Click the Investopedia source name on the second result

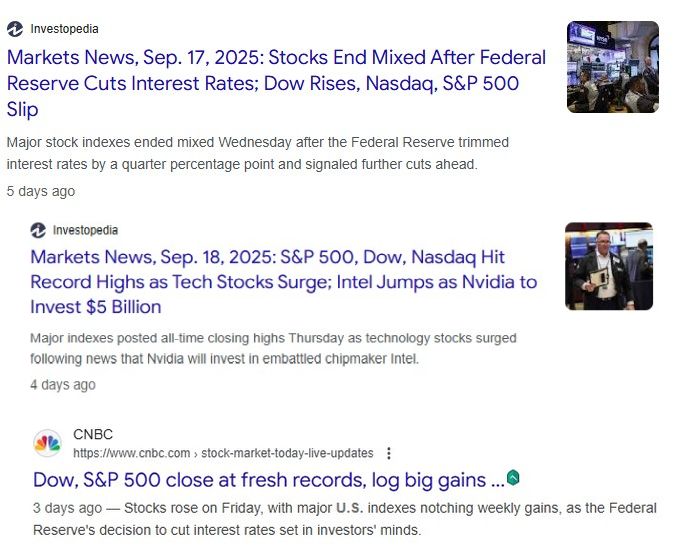coord(85,230)
